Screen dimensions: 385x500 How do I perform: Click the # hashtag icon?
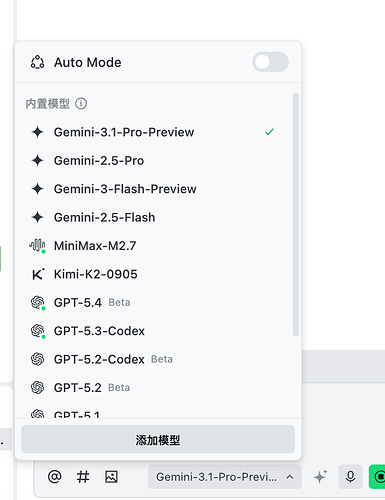click(x=83, y=477)
